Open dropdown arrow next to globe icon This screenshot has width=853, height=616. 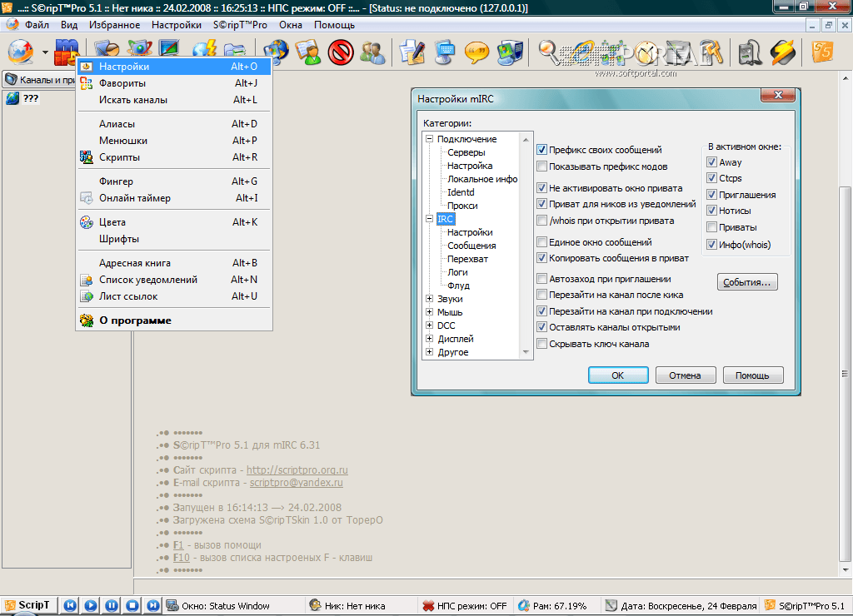pos(45,52)
